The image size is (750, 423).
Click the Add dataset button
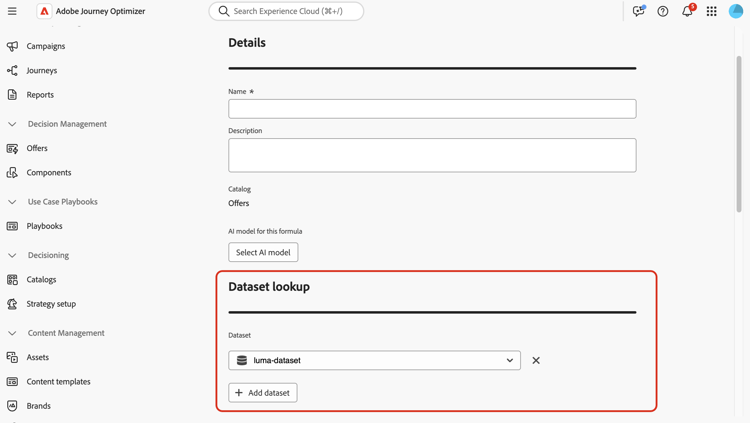pos(263,393)
